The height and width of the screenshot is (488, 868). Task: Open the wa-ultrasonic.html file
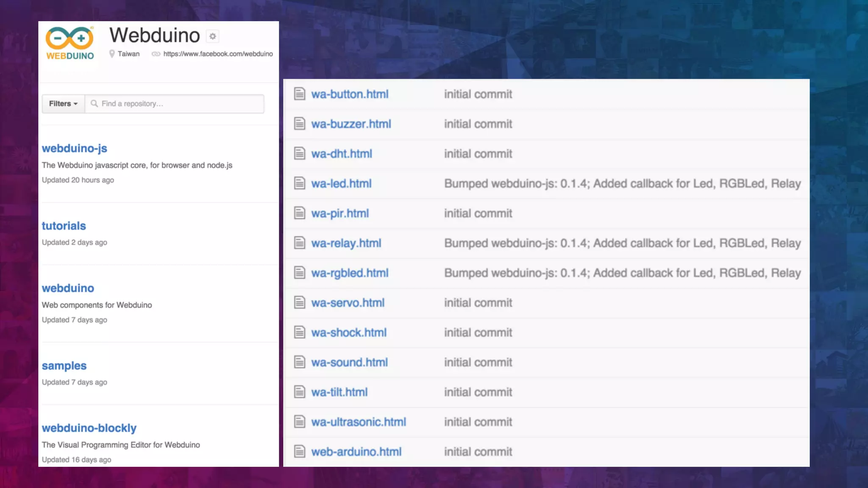[x=359, y=422]
